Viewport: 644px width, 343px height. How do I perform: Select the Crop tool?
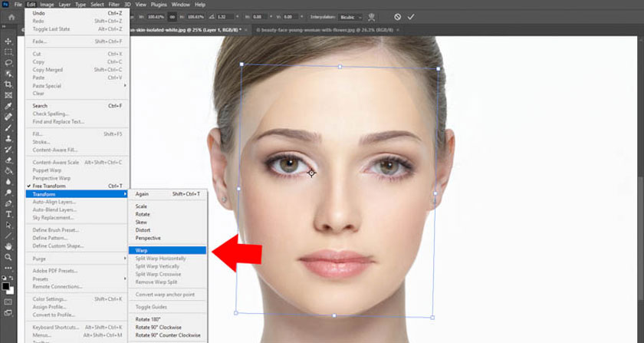coord(8,84)
